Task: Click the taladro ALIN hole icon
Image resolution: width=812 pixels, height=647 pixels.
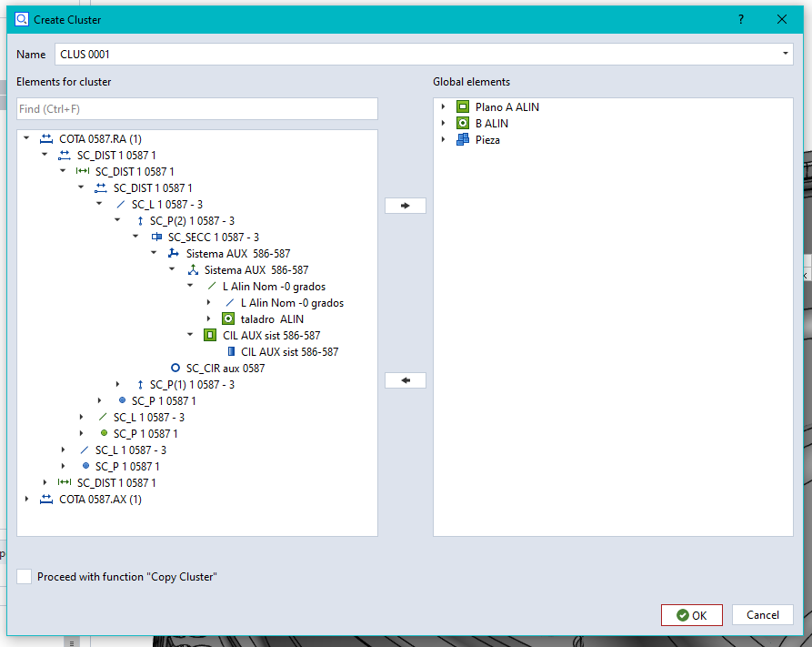Action: coord(228,319)
